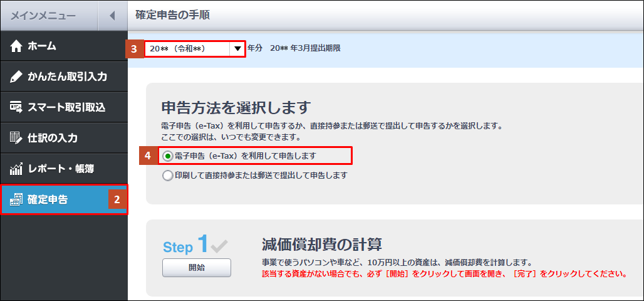Click the Step 1 減価償却費の計算 heading
Image resolution: width=644 pixels, height=301 pixels.
tap(321, 244)
